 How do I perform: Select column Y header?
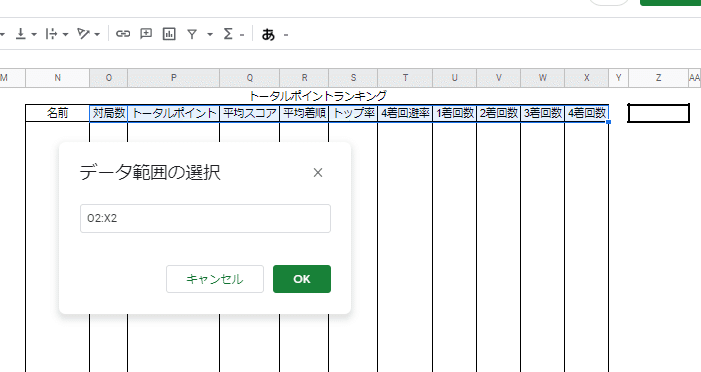[619, 78]
